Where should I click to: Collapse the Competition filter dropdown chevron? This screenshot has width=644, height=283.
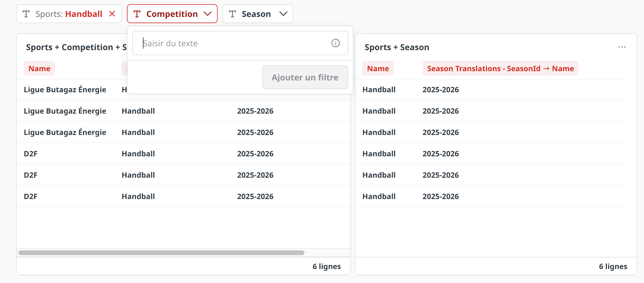(208, 14)
